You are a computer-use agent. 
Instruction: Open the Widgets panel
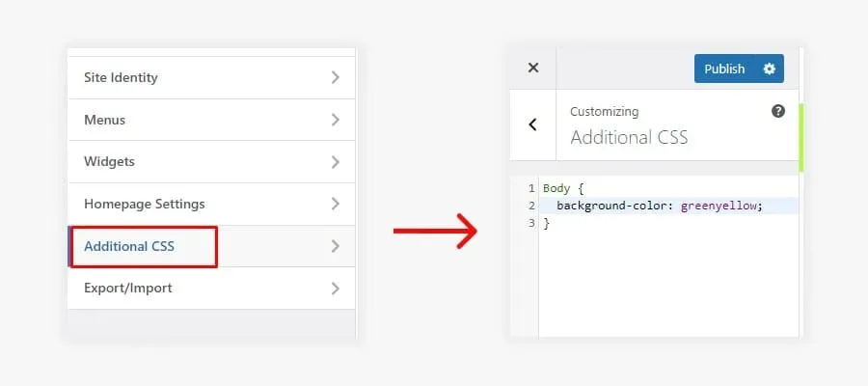211,162
